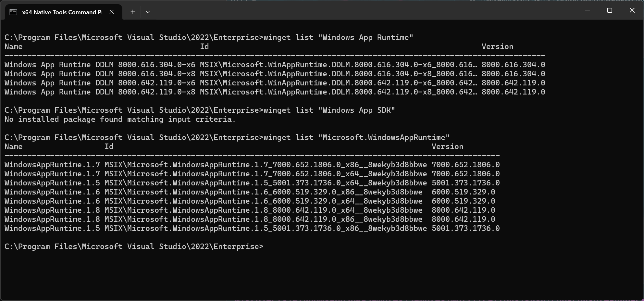Click the winget list 'Windows App Runtime' command
This screenshot has width=644, height=301.
(338, 37)
